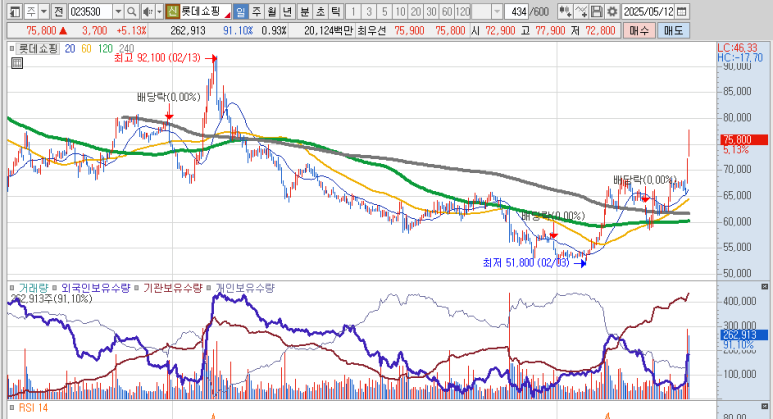Viewport: 773px width, 419px height.
Task: Select weekly 주 chart period
Action: click(256, 11)
